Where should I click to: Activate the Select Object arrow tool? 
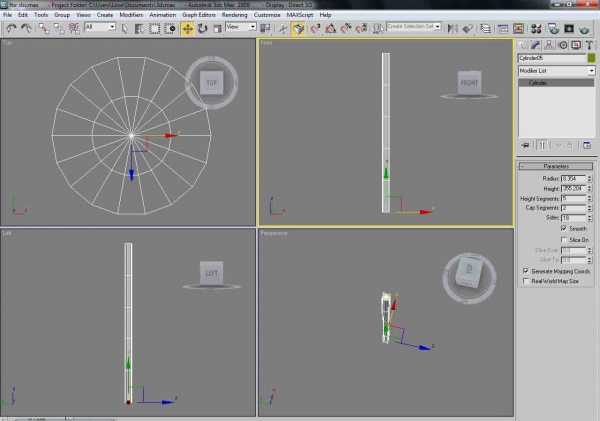[125, 29]
